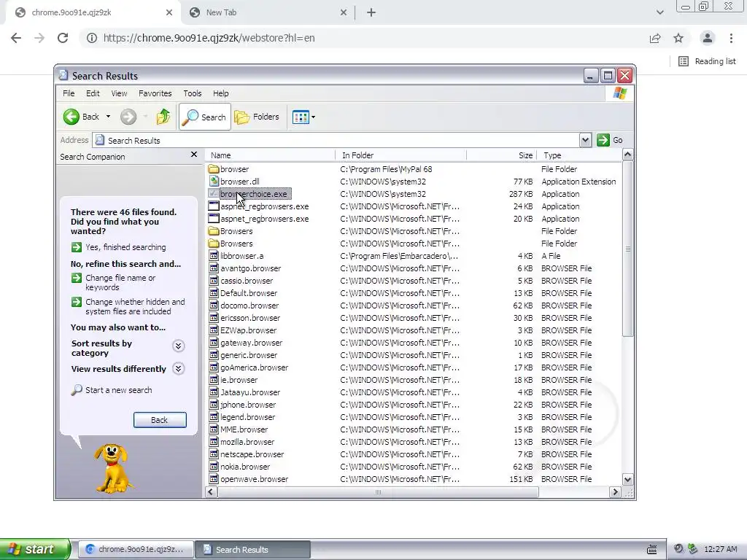
Task: Click Chrome's browser back arrow
Action: [16, 38]
